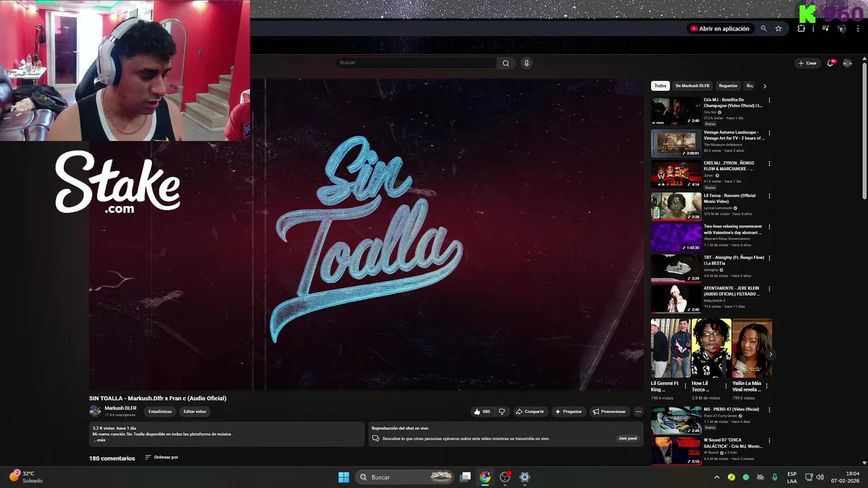Click the Markush DLFR channel avatar
The width and height of the screenshot is (868, 488).
(95, 411)
